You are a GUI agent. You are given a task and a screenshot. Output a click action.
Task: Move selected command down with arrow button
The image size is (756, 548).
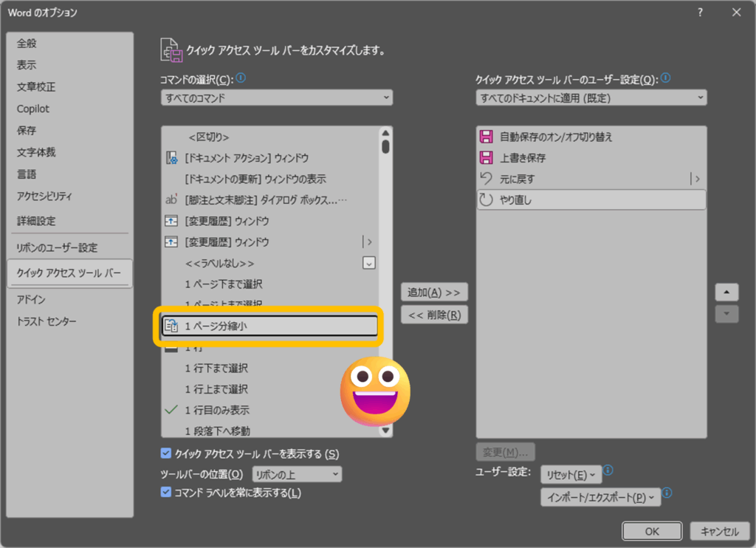[x=726, y=314]
